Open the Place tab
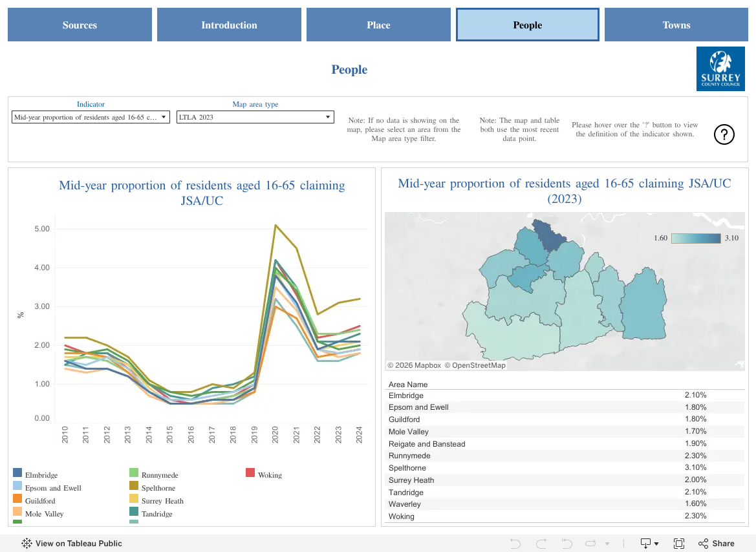 [378, 25]
